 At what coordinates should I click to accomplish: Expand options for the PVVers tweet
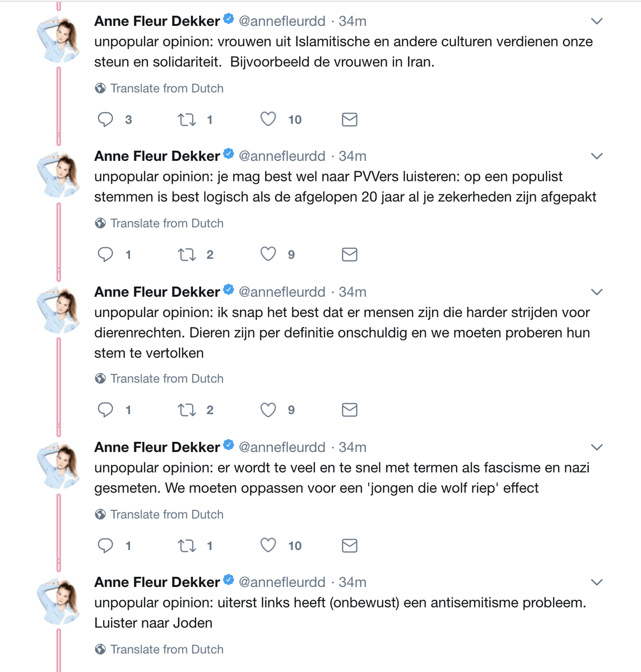click(597, 156)
